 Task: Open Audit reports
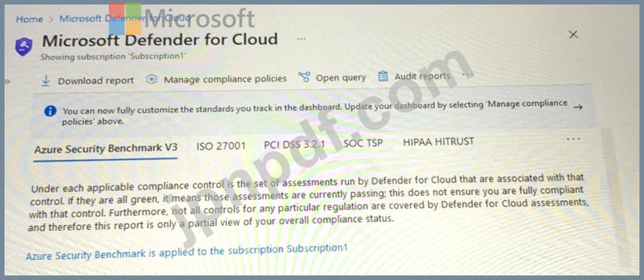point(422,76)
